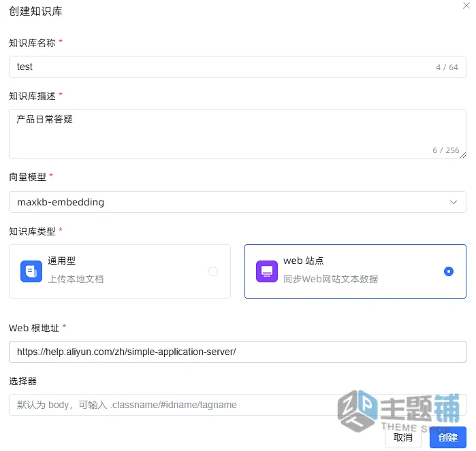Select the web 站点 radio button

click(x=448, y=271)
